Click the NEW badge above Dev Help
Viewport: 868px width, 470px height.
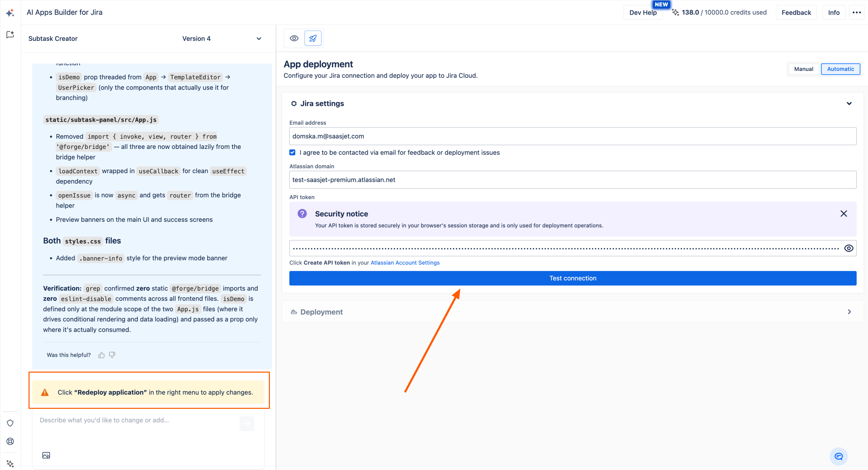pos(661,4)
